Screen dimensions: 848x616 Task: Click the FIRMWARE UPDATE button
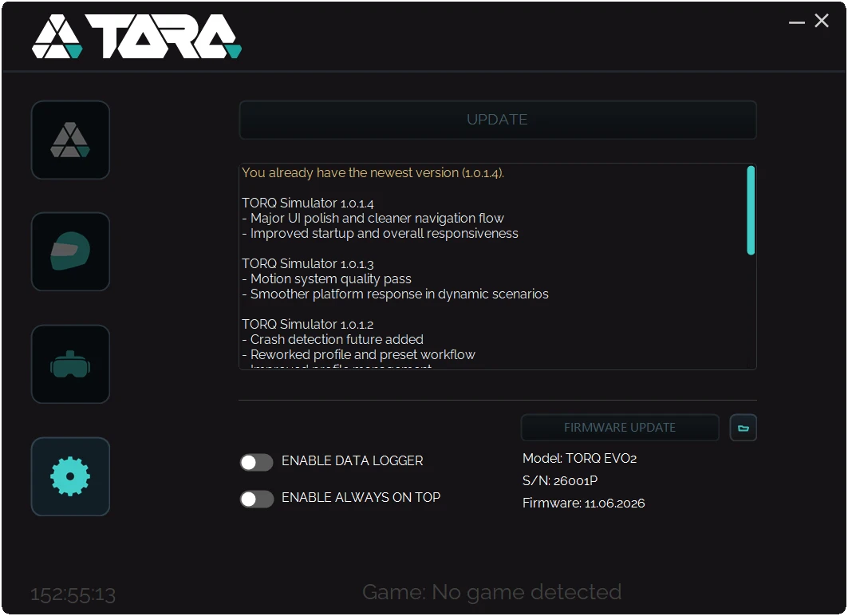click(620, 428)
